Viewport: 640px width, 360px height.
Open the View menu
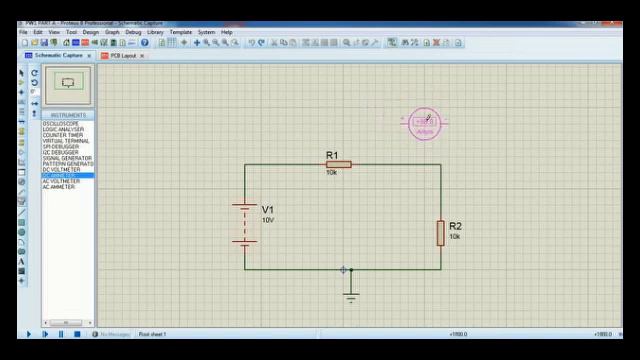[x=54, y=32]
